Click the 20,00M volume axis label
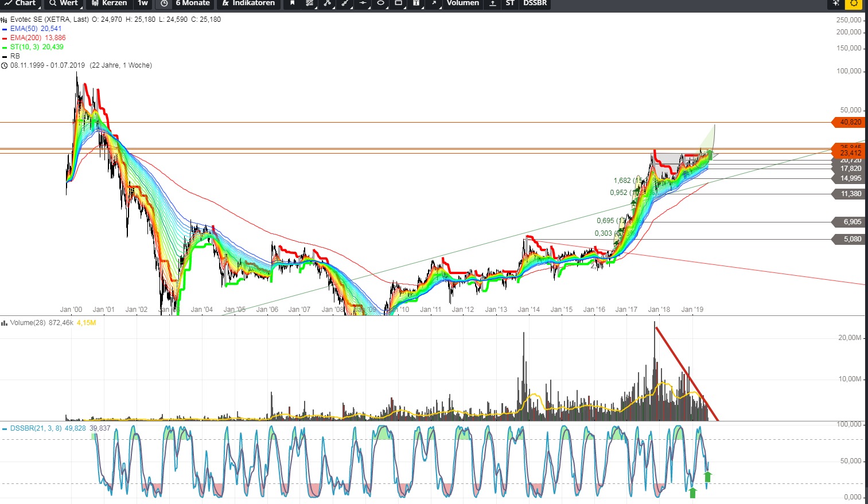Viewport: 868px width, 504px height. pos(850,338)
